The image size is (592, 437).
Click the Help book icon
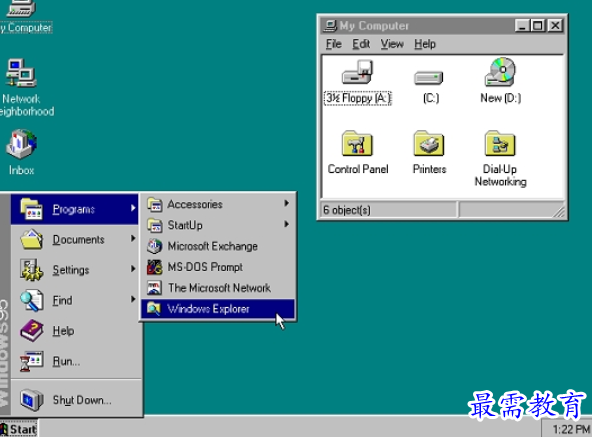coord(32,330)
